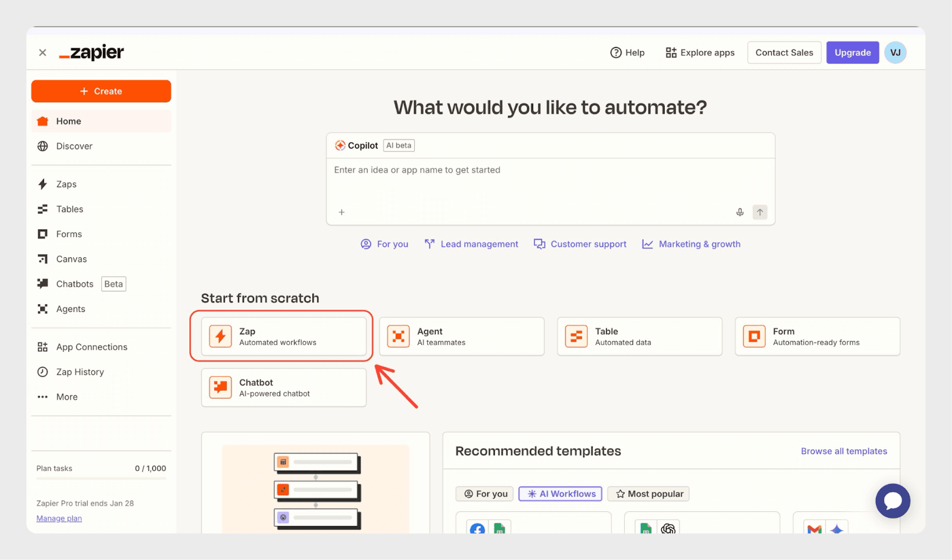The image size is (952, 560).
Task: Open Help from the top bar
Action: 627,53
